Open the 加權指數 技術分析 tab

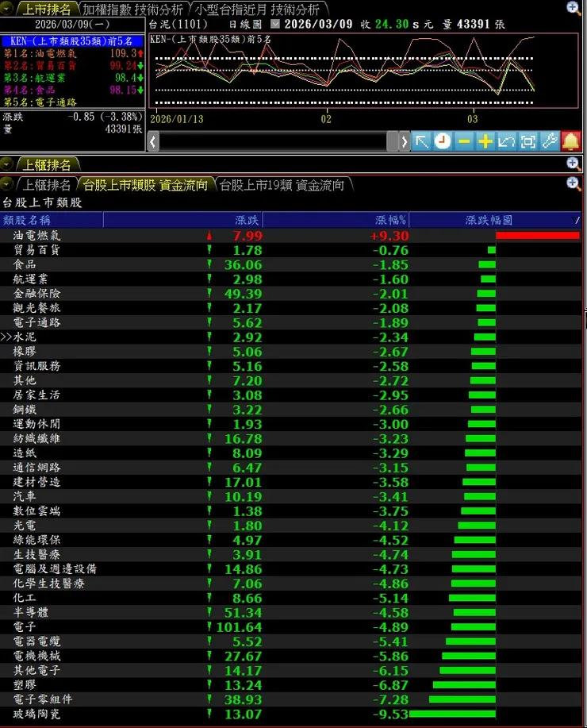(x=132, y=10)
